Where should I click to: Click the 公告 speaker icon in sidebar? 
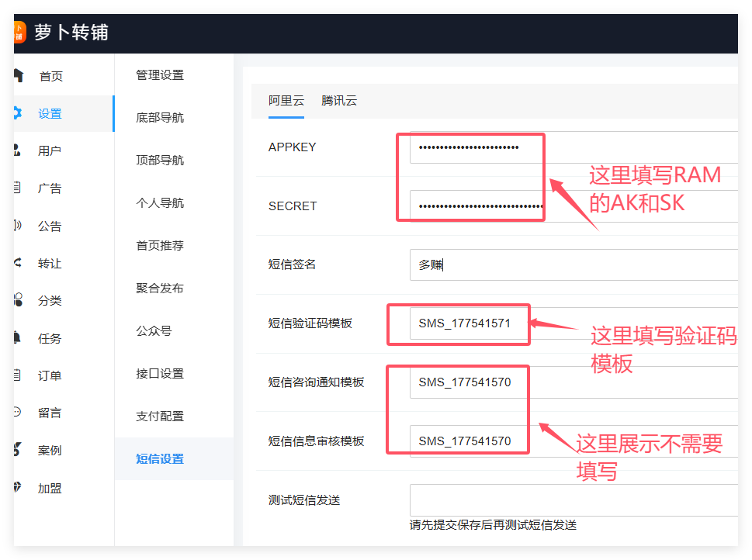(18, 226)
